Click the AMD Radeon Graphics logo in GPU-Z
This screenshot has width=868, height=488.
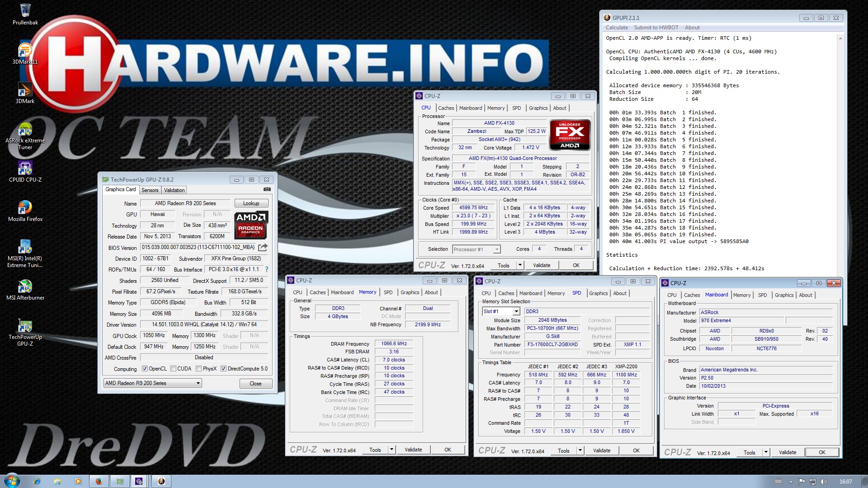251,225
